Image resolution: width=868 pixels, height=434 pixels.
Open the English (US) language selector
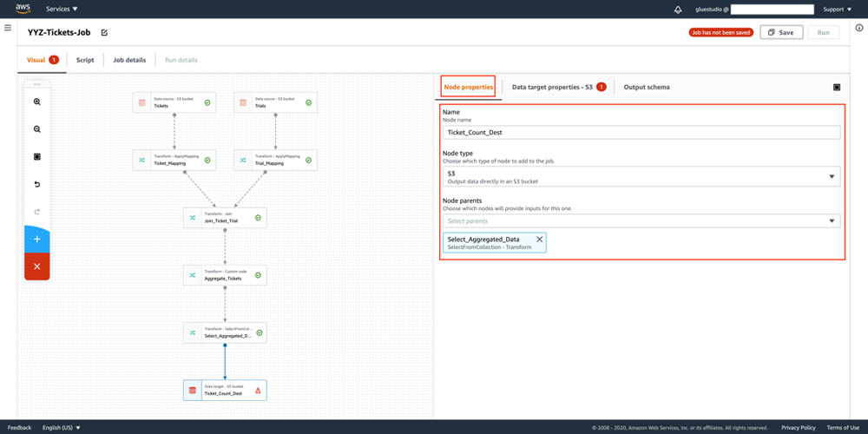point(62,427)
